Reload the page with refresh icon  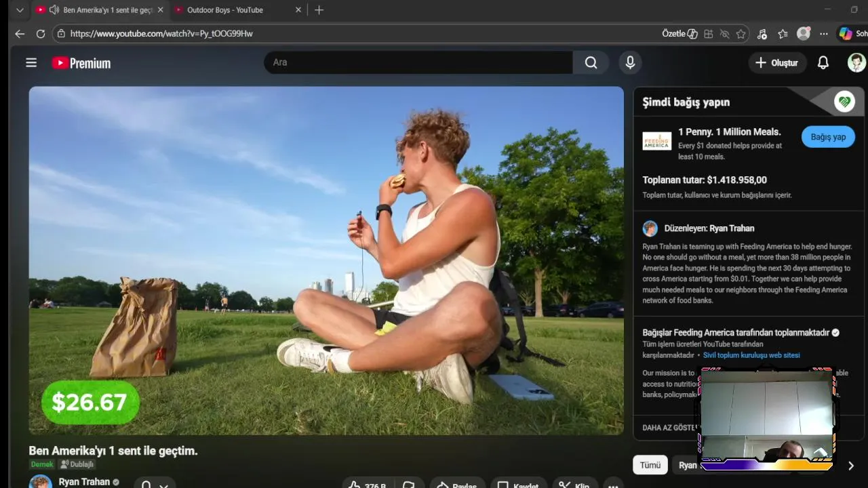click(41, 33)
